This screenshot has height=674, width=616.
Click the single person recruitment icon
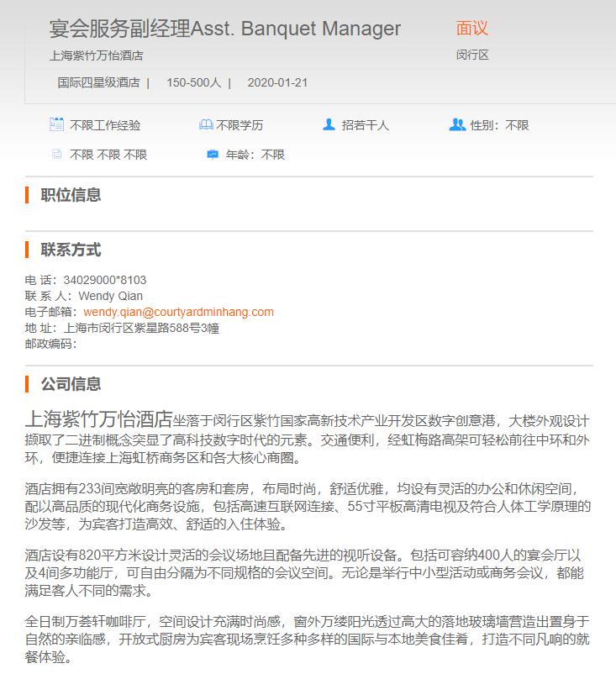click(329, 124)
